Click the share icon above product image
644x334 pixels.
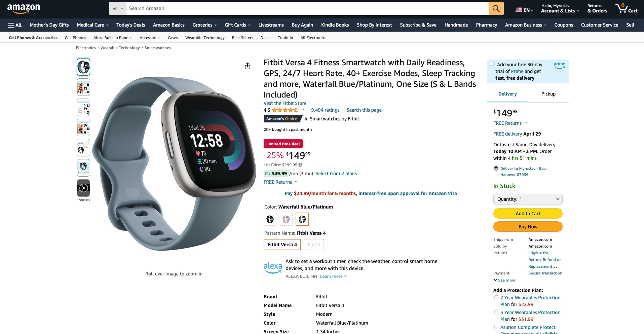click(x=248, y=66)
